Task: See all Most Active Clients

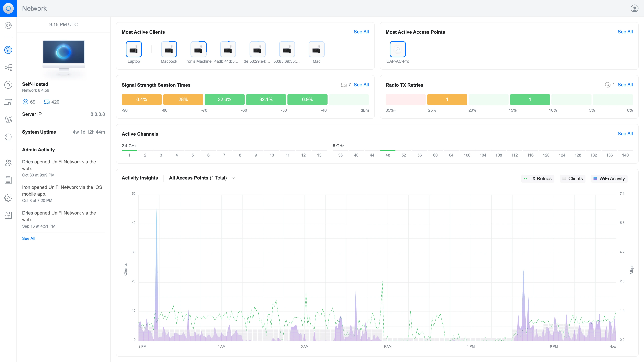Action: click(x=361, y=32)
